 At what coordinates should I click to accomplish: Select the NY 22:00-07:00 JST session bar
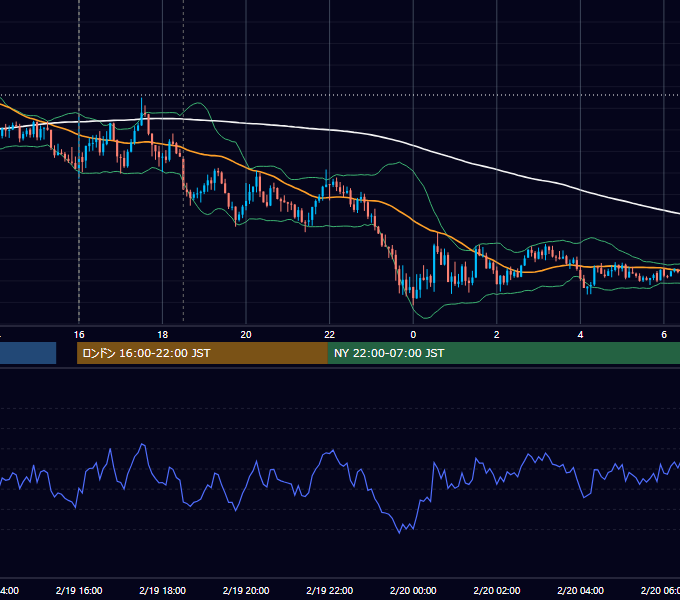(x=503, y=353)
